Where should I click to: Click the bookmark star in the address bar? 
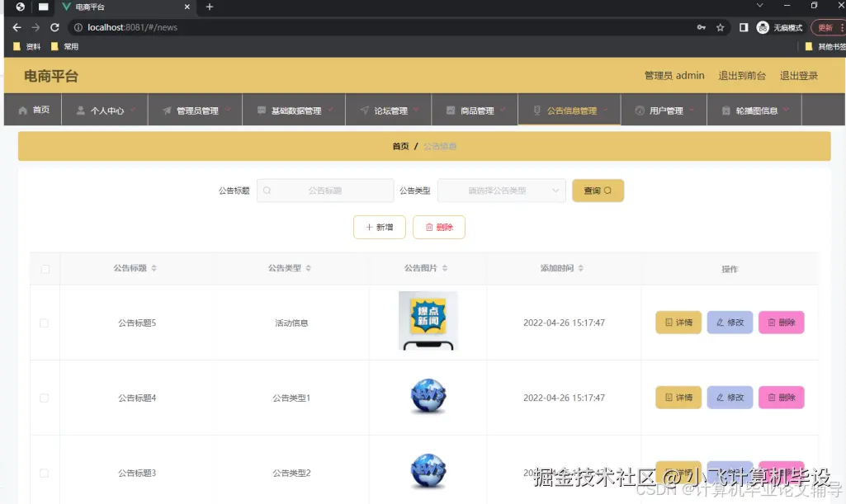tap(720, 26)
